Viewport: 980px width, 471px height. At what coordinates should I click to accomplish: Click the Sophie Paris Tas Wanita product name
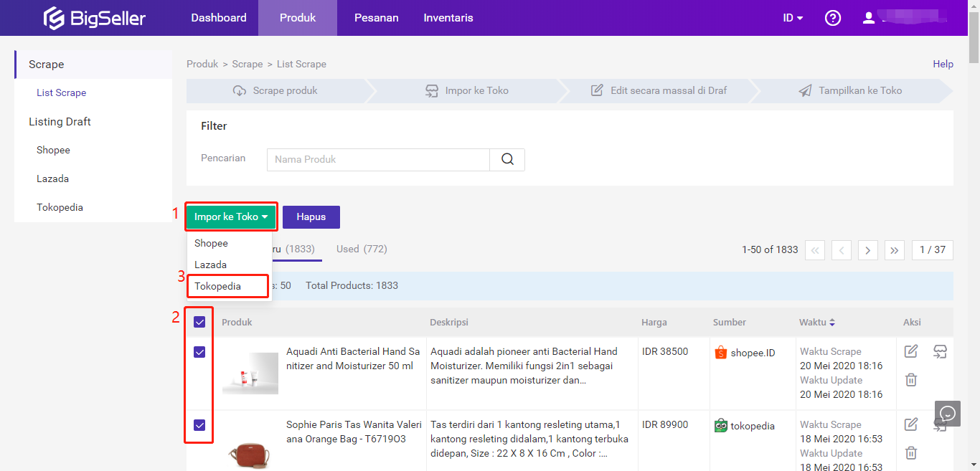pos(354,432)
